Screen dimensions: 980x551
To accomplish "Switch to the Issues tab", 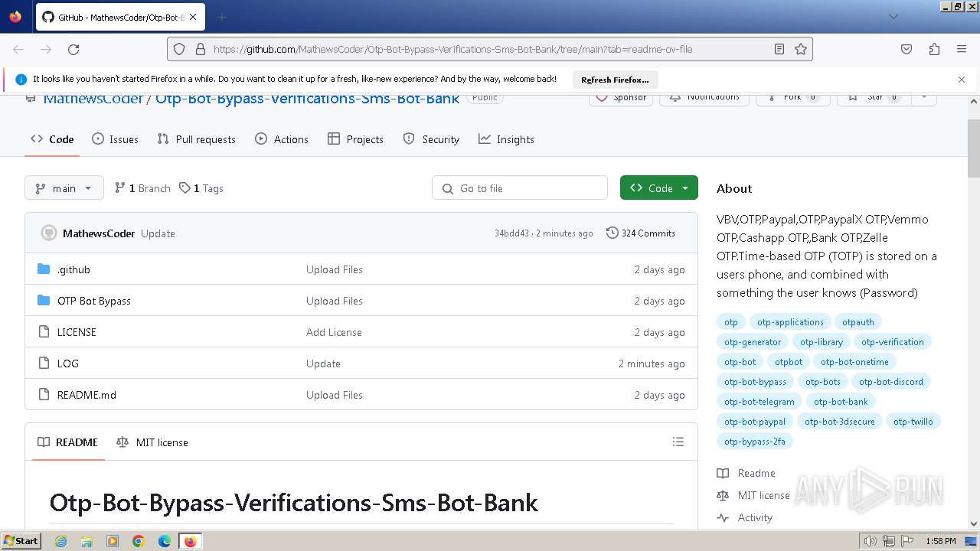I will click(115, 139).
